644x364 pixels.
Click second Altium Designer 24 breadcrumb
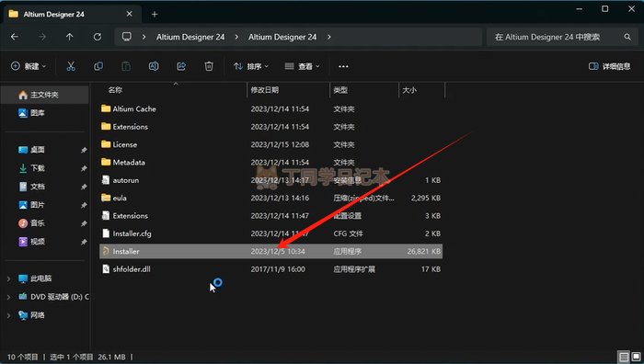pyautogui.click(x=282, y=37)
